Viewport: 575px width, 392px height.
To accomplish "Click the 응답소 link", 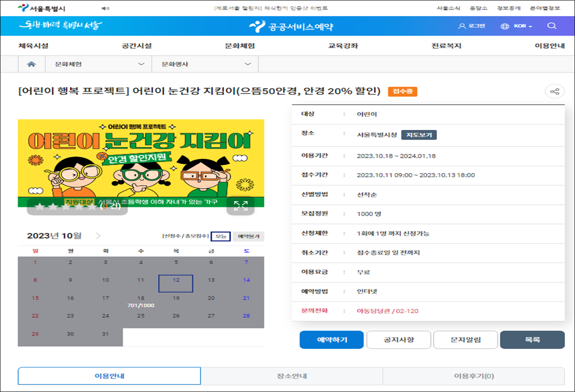I will click(x=478, y=8).
